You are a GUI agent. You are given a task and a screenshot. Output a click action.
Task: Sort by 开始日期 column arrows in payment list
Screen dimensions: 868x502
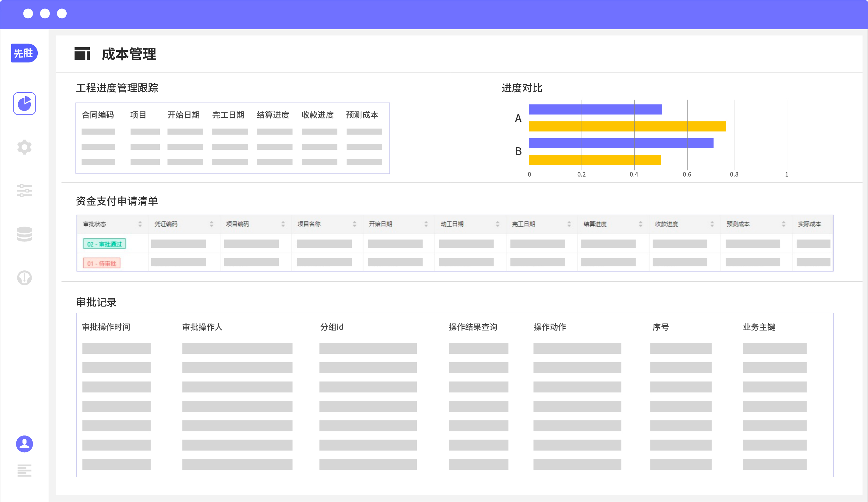[426, 224]
